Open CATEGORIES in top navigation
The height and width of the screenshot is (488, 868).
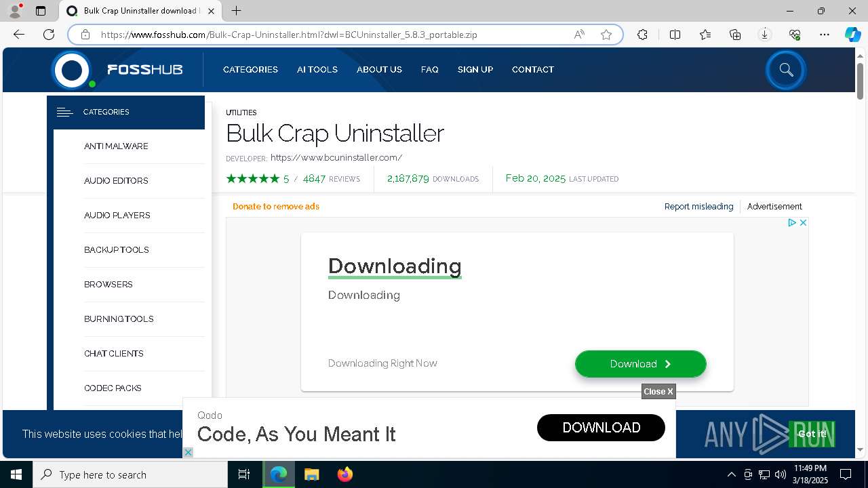(x=250, y=70)
